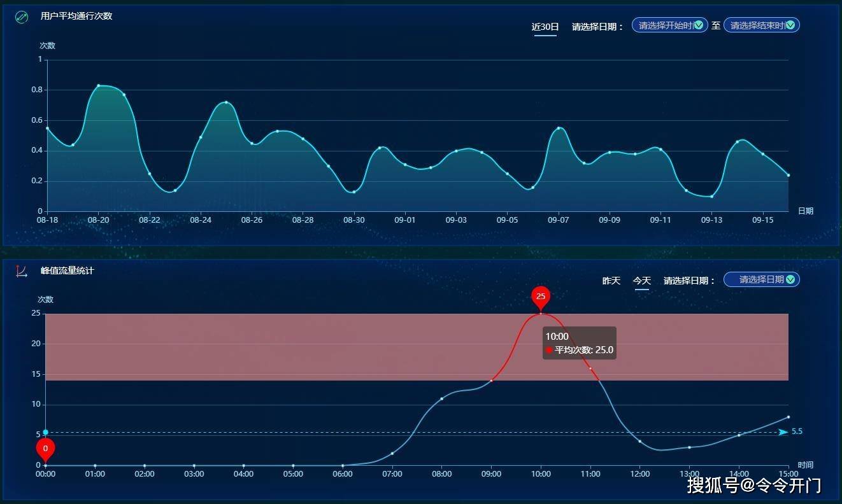Click the 08-20 peak data point
The image size is (842, 504).
coord(99,85)
